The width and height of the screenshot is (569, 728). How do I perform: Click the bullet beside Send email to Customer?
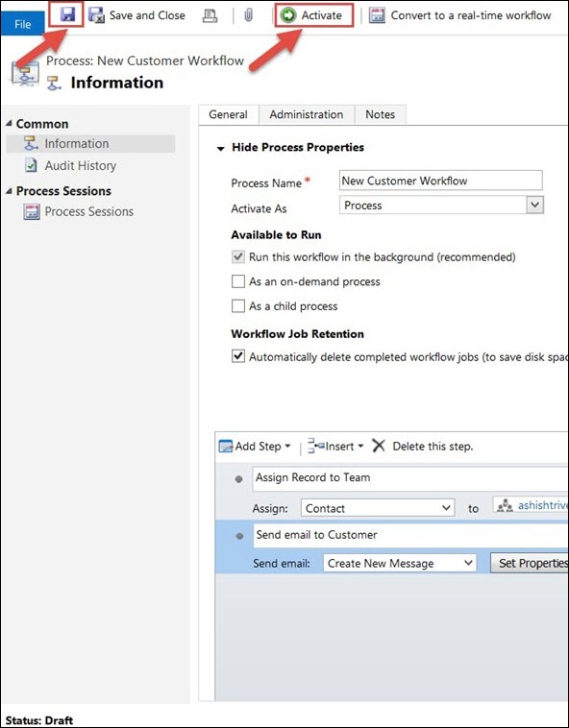click(239, 536)
